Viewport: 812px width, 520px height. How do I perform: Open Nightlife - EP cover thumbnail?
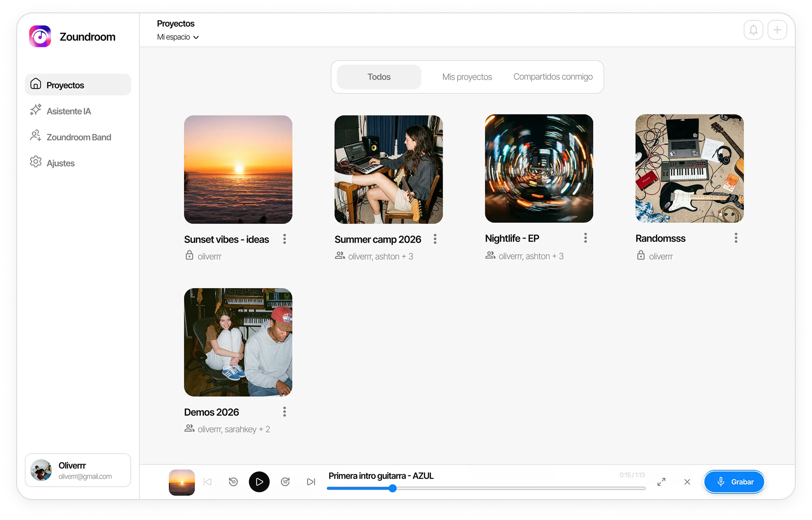(539, 168)
